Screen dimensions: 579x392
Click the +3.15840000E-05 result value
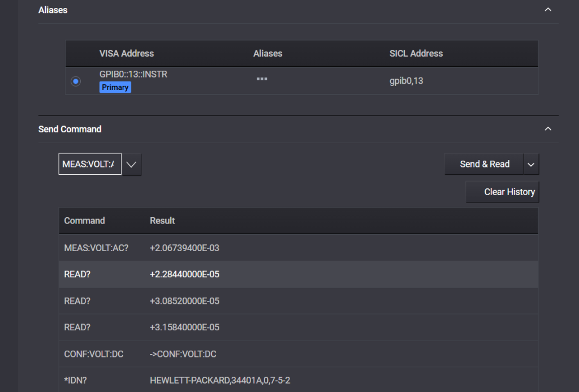[x=185, y=328]
